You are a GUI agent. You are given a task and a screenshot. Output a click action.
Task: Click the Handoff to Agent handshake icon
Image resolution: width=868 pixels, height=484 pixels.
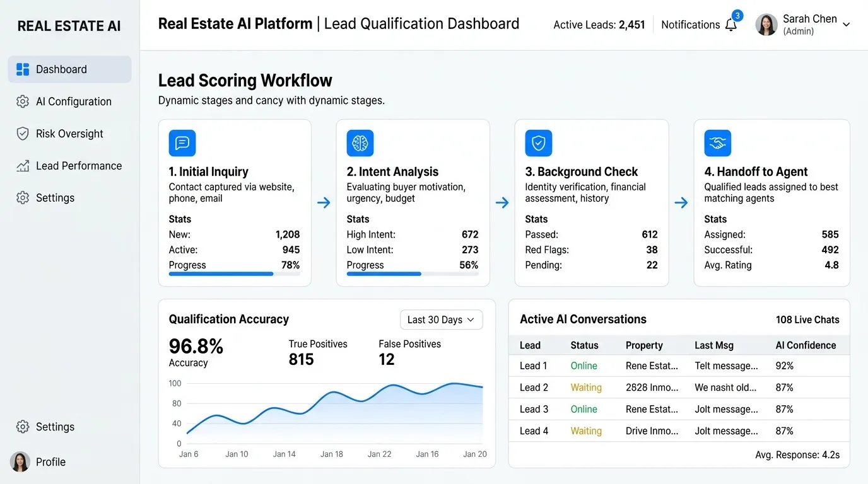[x=718, y=143]
